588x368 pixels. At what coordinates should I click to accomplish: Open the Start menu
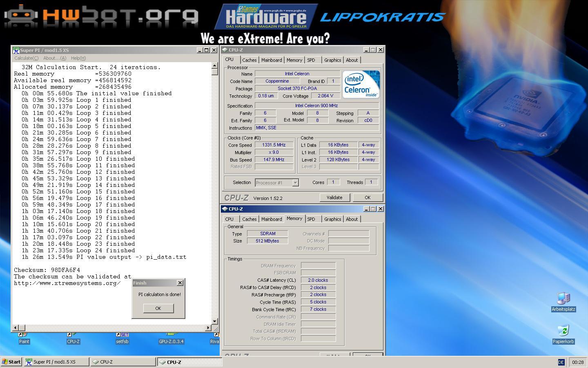(11, 362)
